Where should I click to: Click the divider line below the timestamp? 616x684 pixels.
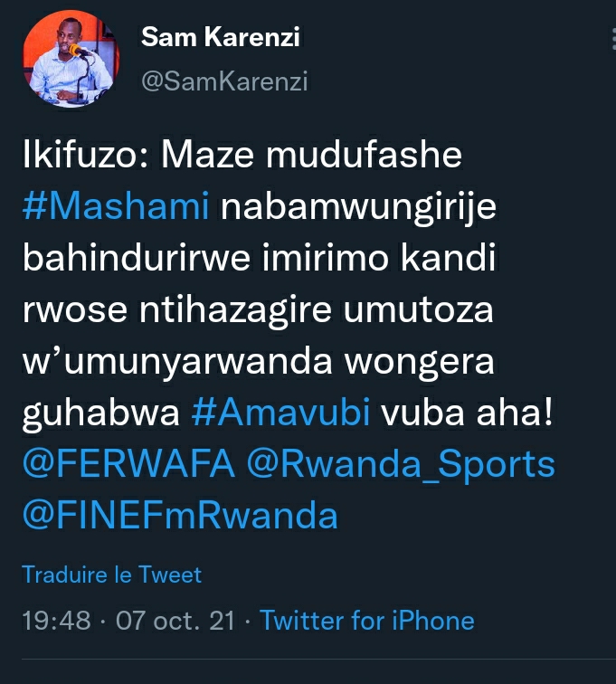pyautogui.click(x=319, y=660)
